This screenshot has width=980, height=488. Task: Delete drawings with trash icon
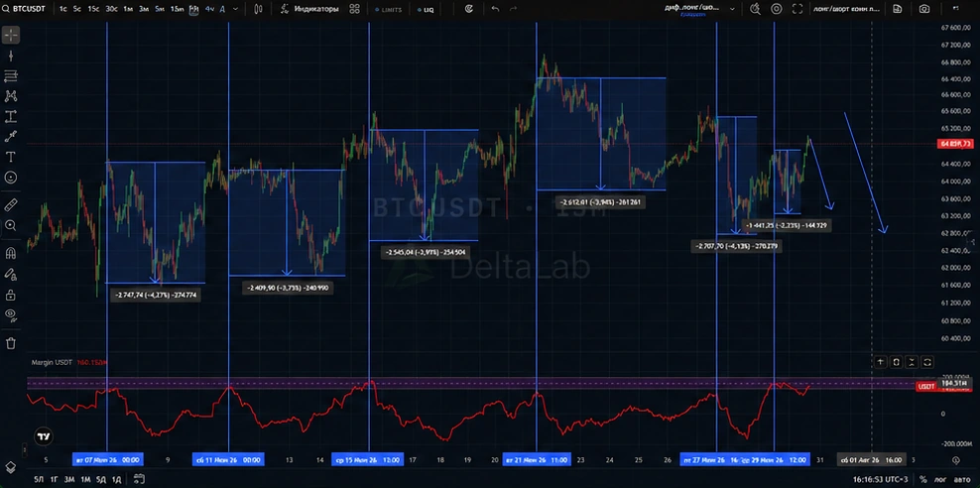[11, 343]
